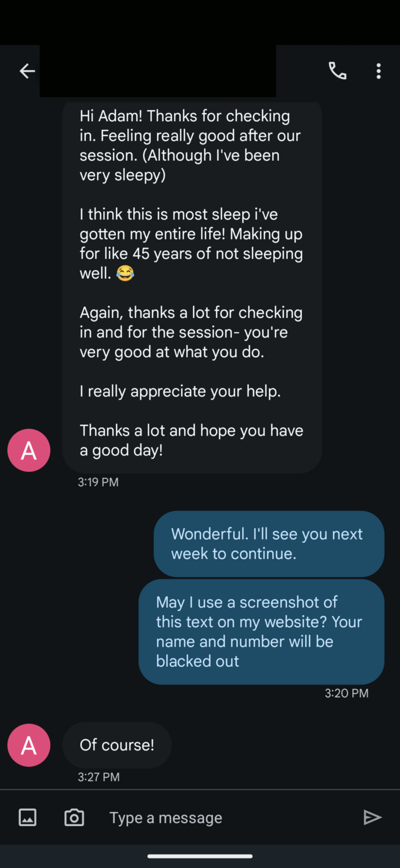Tap the camera icon to take photo
Image resolution: width=400 pixels, height=868 pixels.
pos(74,817)
